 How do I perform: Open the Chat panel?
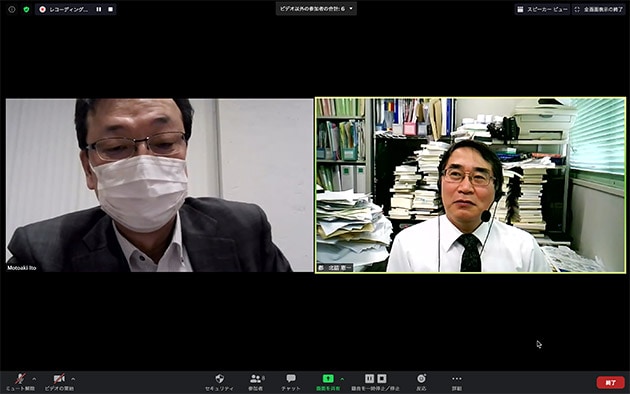coord(291,382)
